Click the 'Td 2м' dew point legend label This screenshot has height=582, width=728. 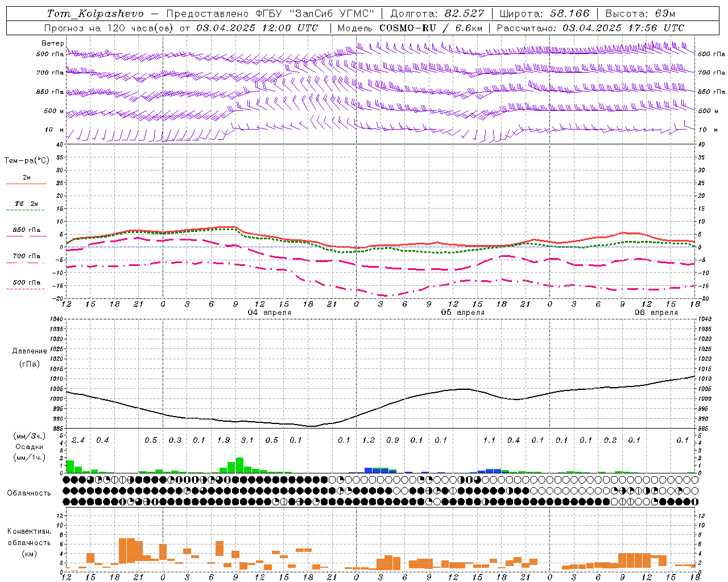26,203
